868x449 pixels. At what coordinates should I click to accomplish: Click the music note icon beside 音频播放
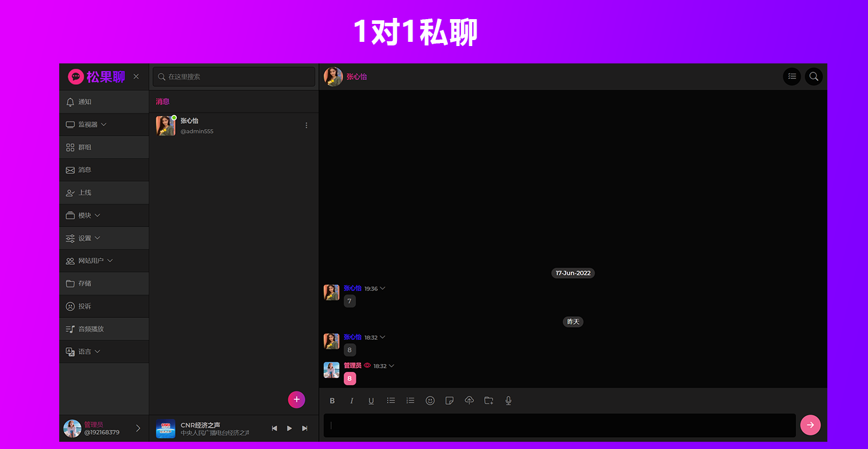coord(70,329)
